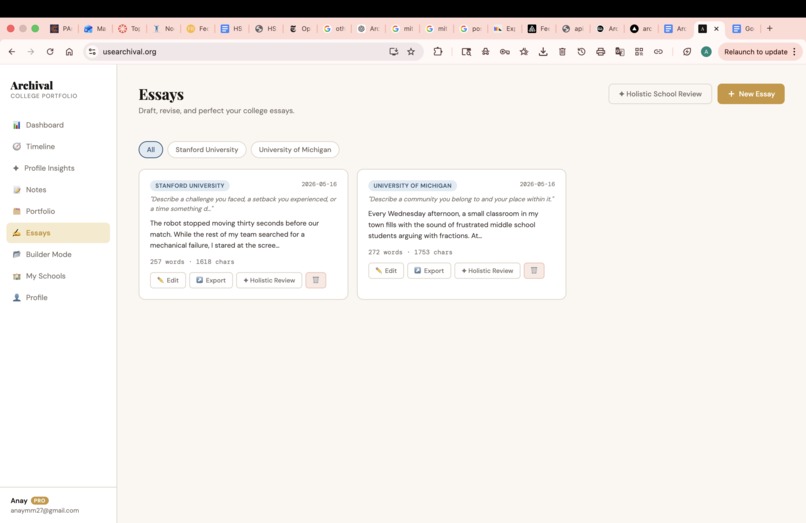This screenshot has height=523, width=806.
Task: Run Holistic Review on the Michigan essay
Action: 487,270
